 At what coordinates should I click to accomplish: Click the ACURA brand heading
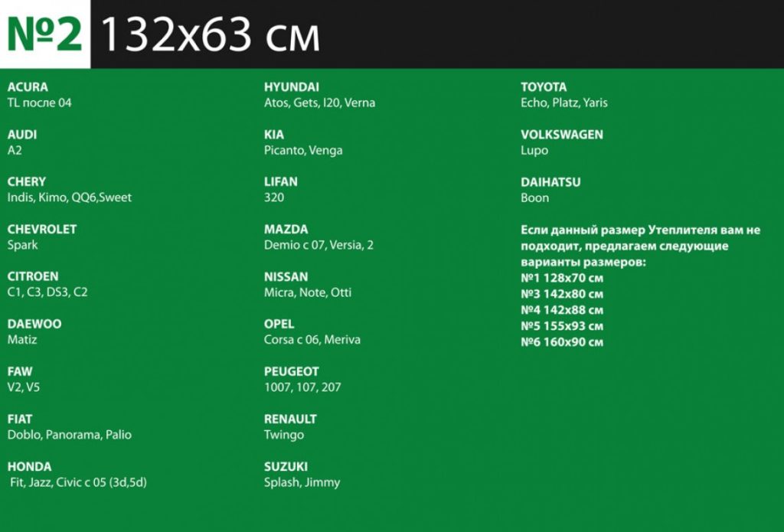tap(28, 87)
